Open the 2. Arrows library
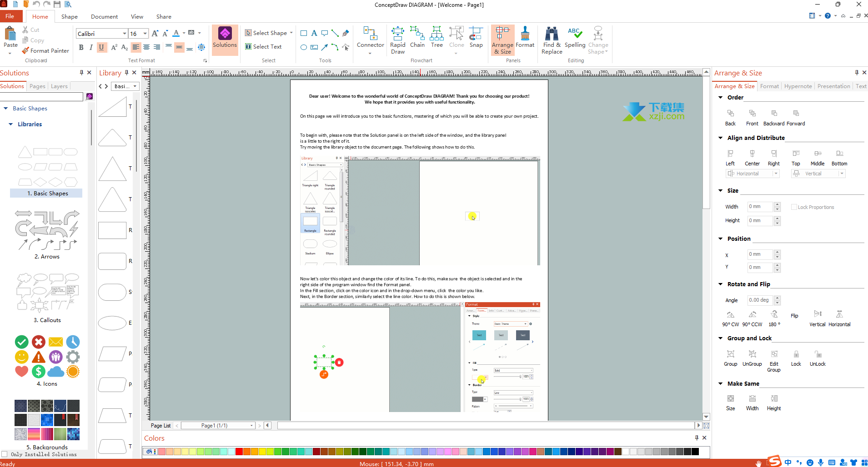868x467 pixels. coord(47,234)
